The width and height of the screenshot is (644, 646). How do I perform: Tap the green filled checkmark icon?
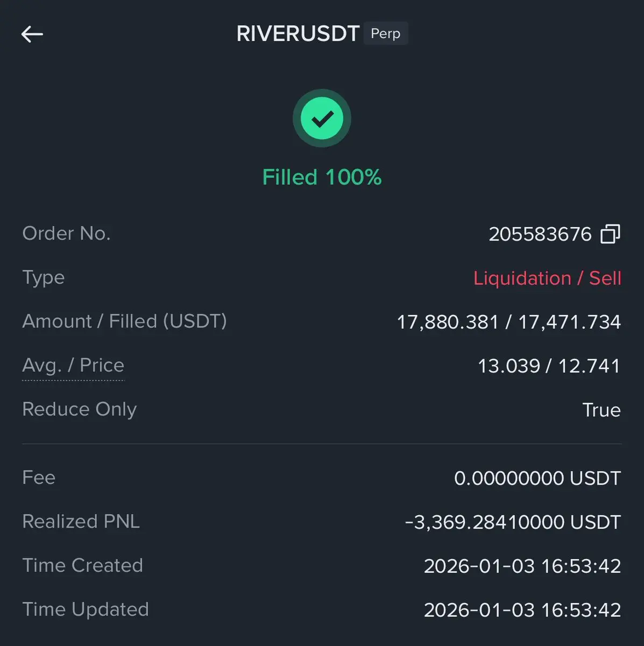(x=322, y=118)
